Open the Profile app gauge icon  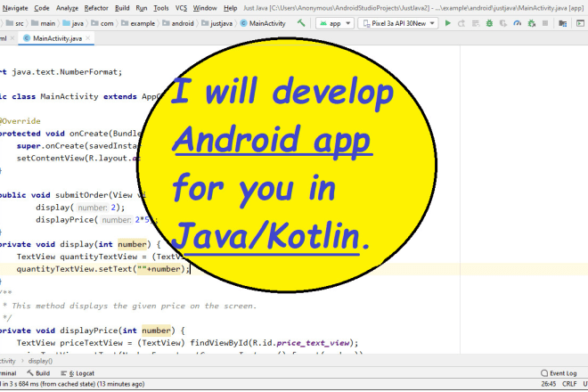click(517, 23)
